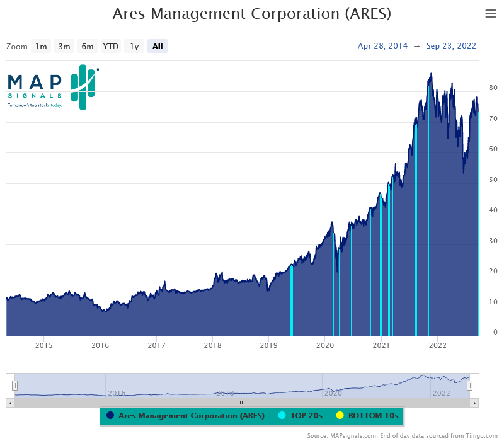Image resolution: width=504 pixels, height=441 pixels.
Task: Click the navigator left scroll arrow
Action: pyautogui.click(x=10, y=403)
